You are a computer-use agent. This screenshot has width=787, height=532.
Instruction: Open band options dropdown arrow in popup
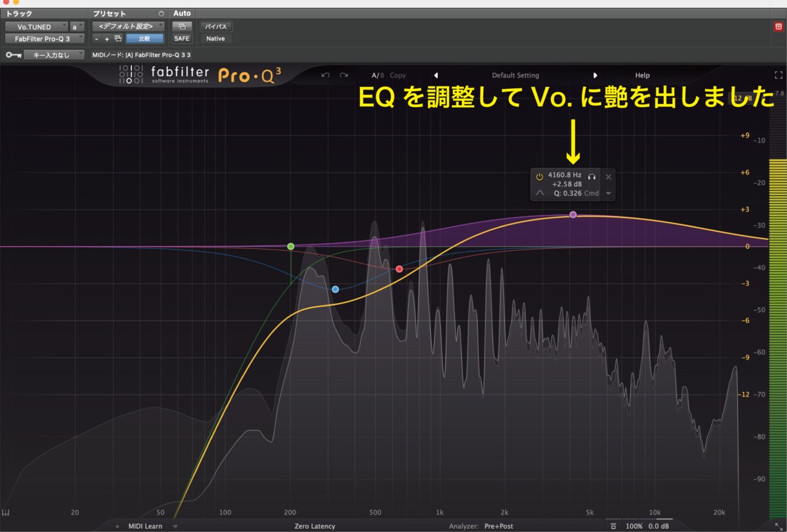pyautogui.click(x=608, y=193)
